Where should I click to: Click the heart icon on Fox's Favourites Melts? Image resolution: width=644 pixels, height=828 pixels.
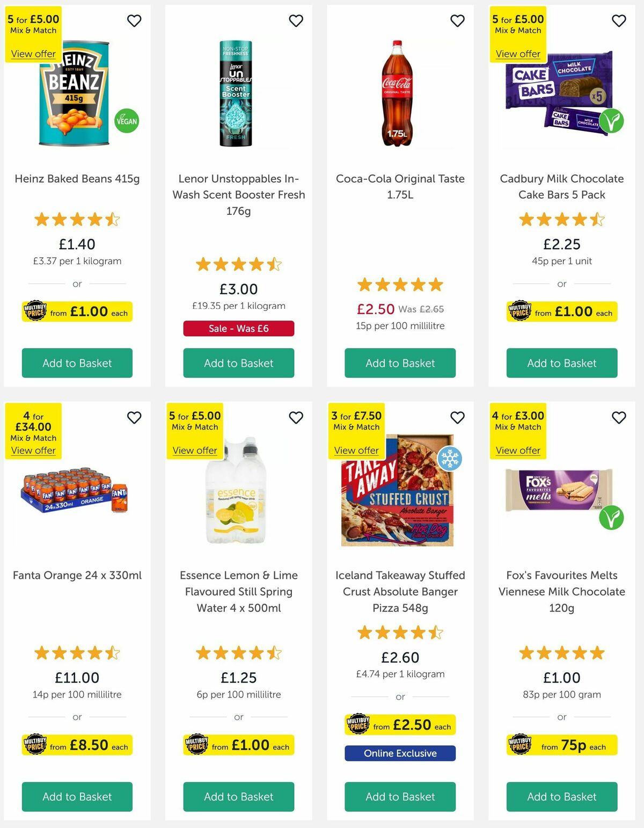(619, 417)
